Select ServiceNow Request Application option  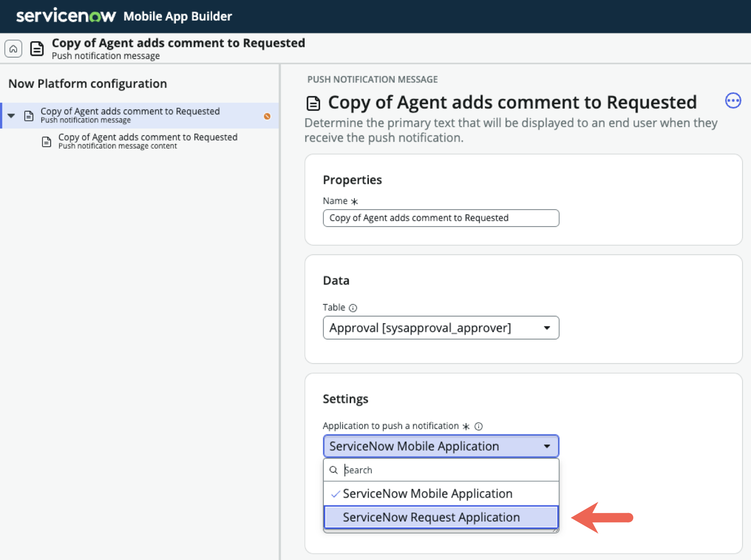pos(441,517)
